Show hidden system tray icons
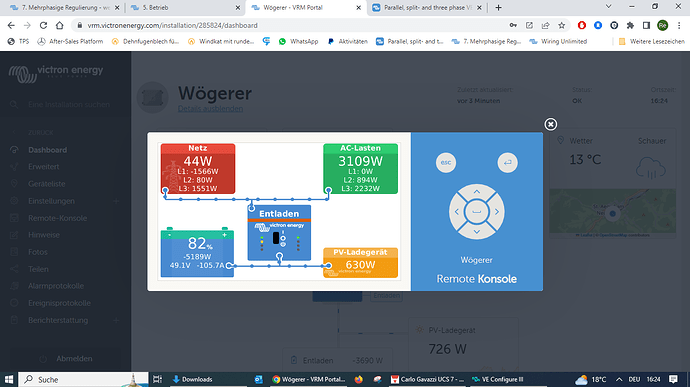 pos(619,379)
